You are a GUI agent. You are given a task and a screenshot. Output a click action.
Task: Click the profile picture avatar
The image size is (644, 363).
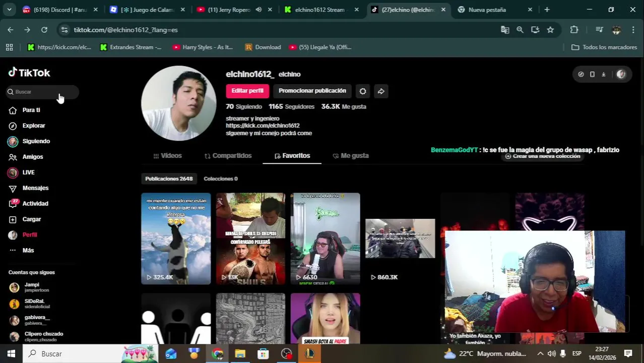(x=178, y=103)
